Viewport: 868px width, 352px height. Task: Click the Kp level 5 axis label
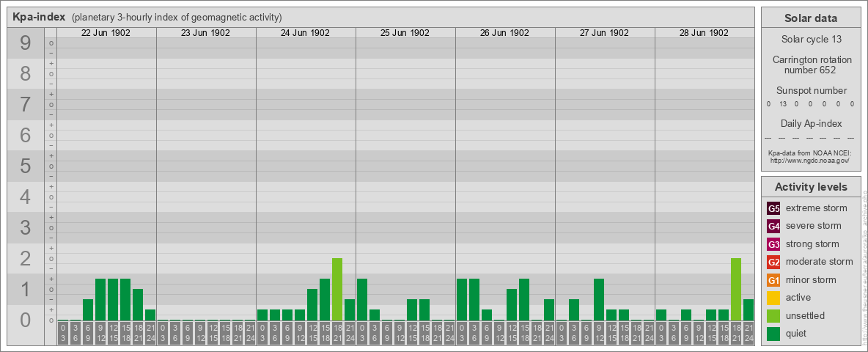(x=26, y=166)
